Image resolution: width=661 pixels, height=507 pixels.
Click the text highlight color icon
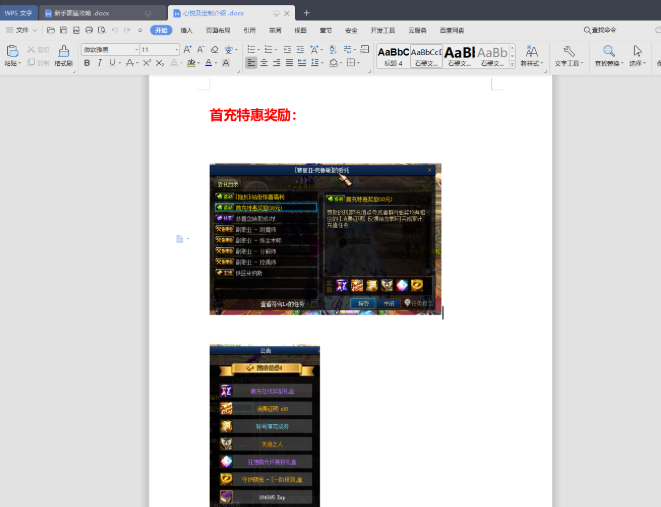(191, 63)
